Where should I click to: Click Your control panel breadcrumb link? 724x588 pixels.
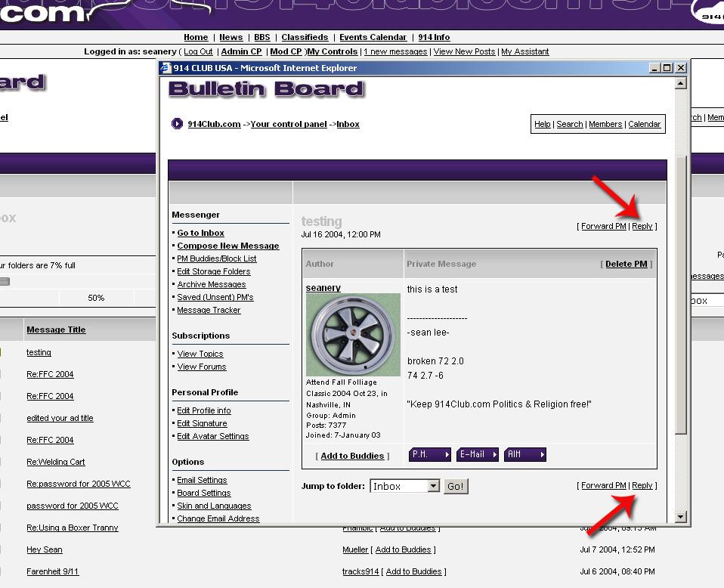(289, 124)
